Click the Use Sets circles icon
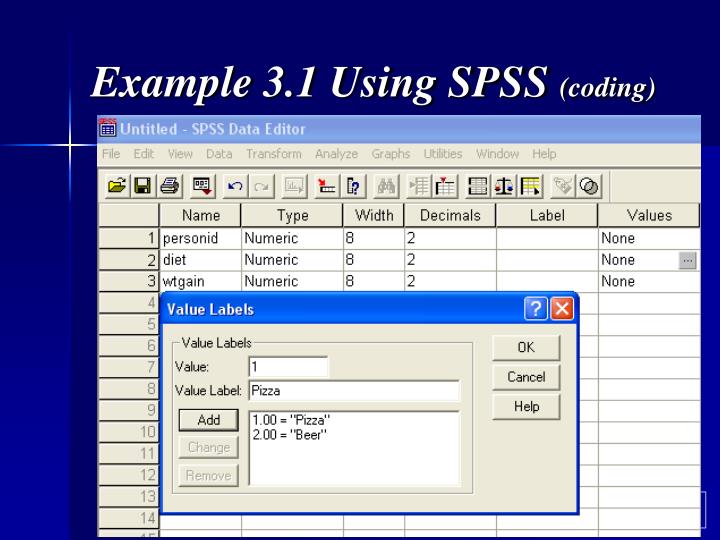 [589, 186]
